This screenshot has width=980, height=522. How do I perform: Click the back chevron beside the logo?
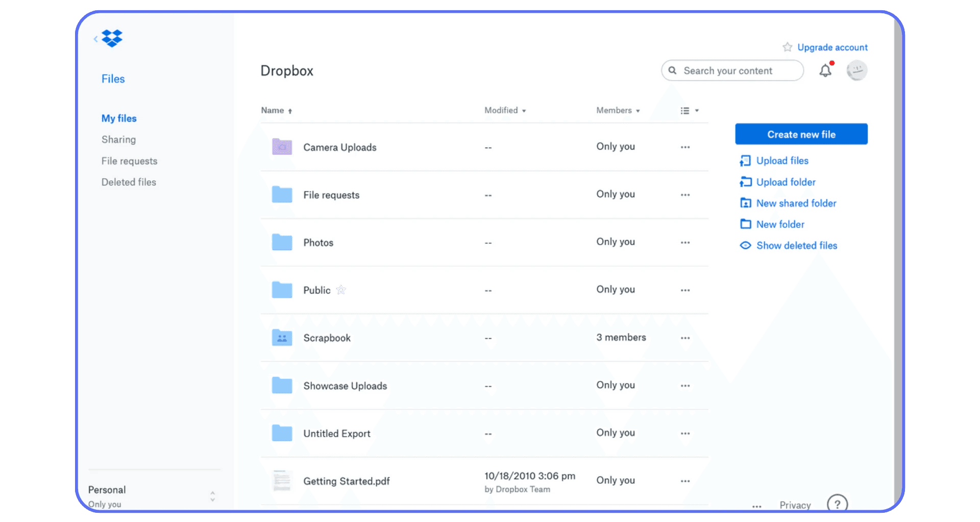click(95, 38)
